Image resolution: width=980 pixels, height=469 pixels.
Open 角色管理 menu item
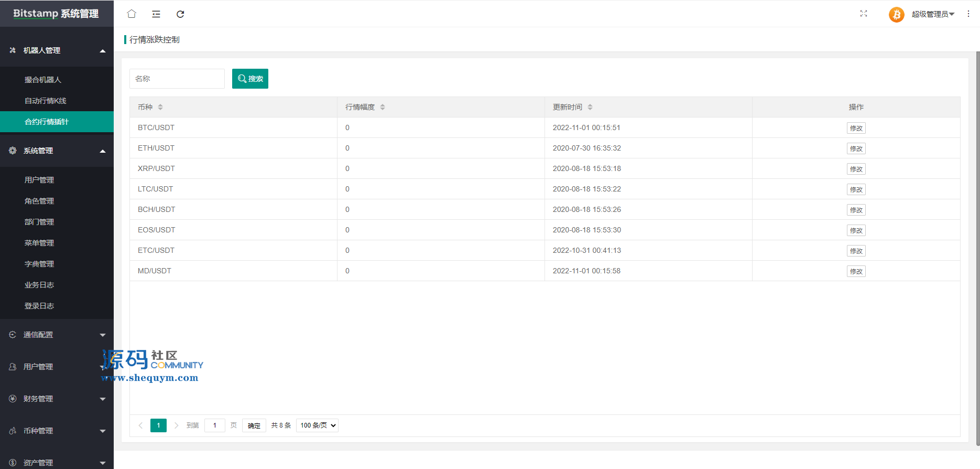coord(57,201)
